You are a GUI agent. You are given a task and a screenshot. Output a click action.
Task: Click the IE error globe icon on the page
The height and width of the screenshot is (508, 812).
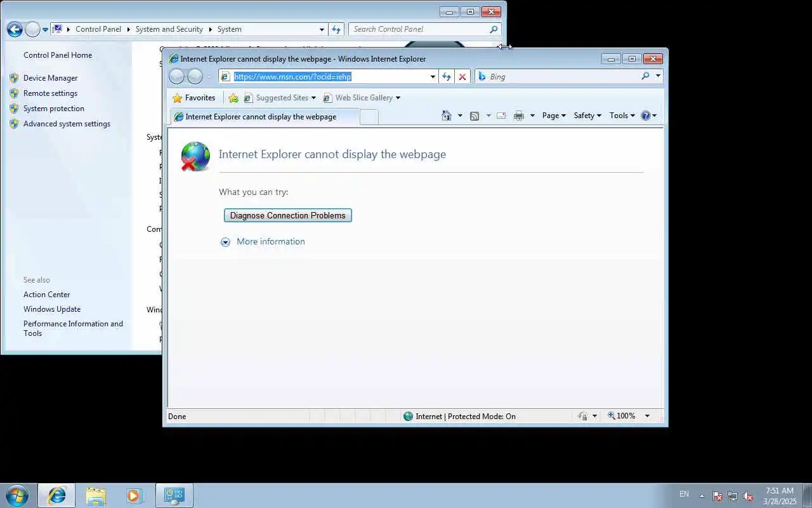195,156
